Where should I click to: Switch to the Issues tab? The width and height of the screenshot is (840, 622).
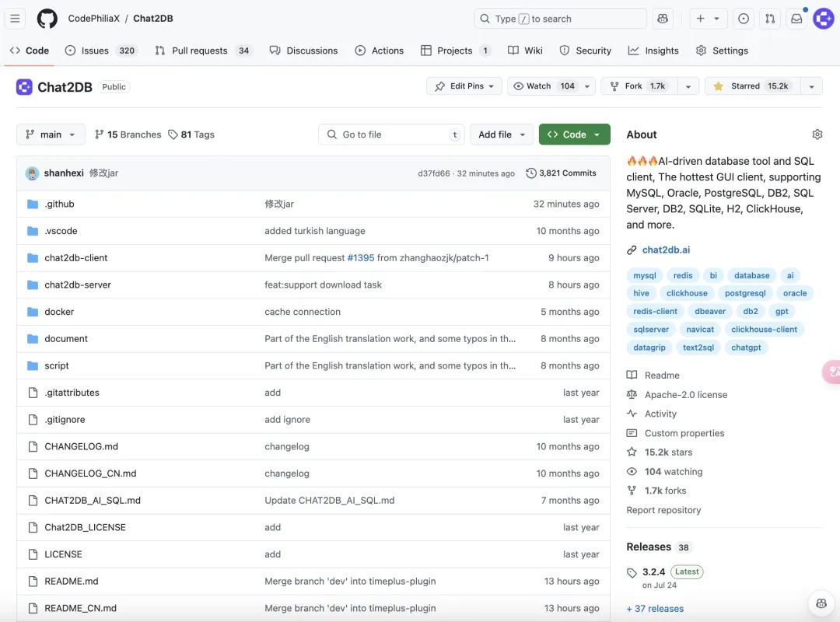coord(100,51)
